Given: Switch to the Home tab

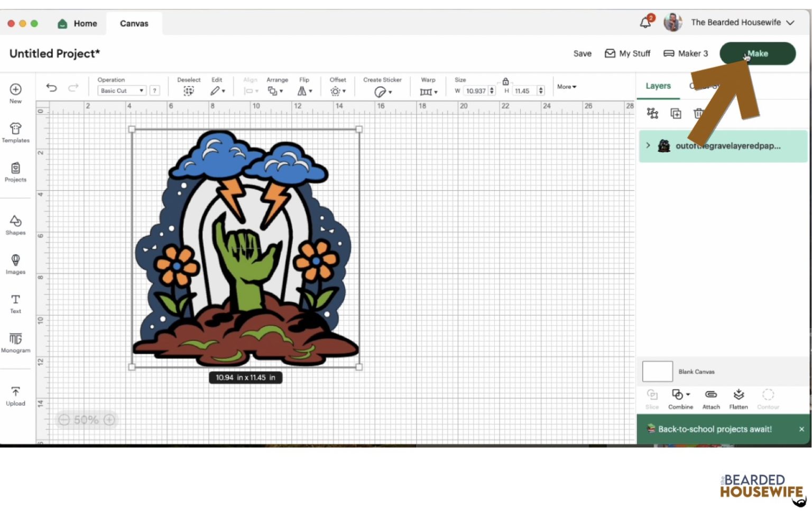Looking at the screenshot, I should click(x=78, y=23).
